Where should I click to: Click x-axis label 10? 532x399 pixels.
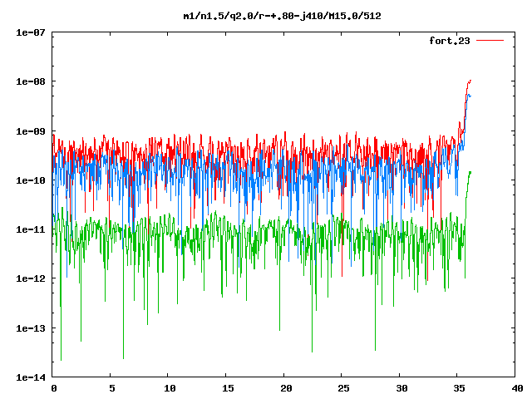point(170,388)
